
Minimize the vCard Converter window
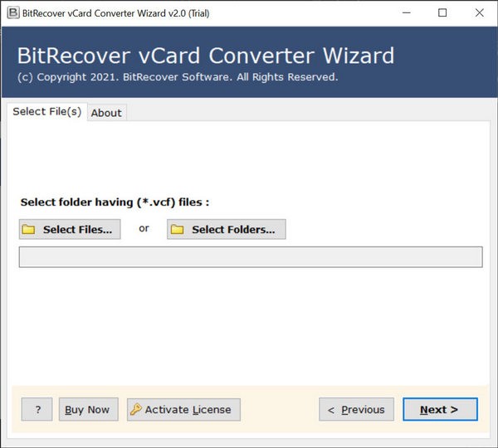(x=407, y=13)
